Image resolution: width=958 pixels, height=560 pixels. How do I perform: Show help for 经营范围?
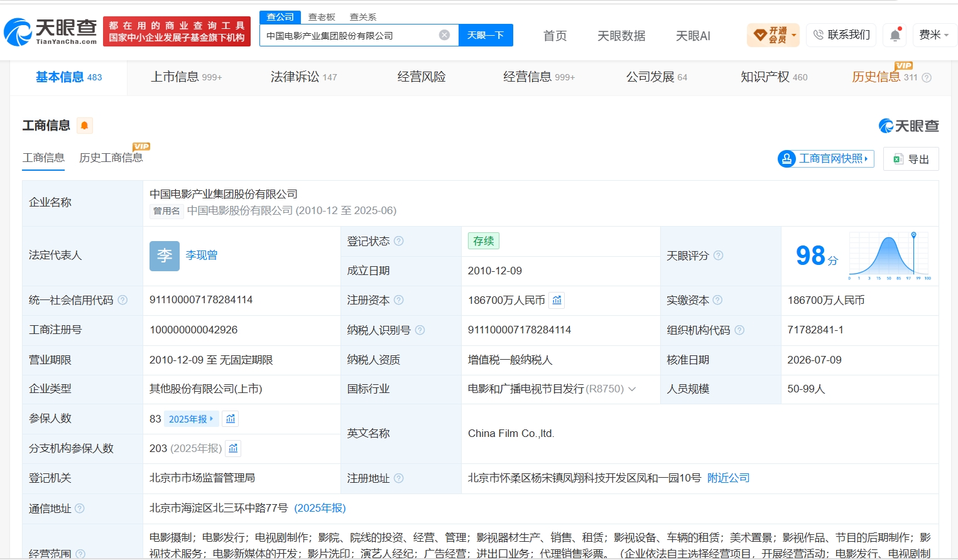(80, 554)
